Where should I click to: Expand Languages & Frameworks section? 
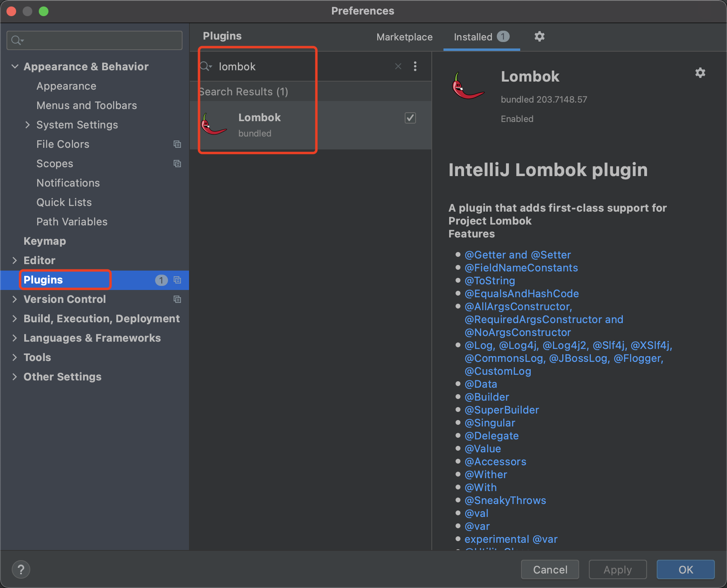(15, 338)
